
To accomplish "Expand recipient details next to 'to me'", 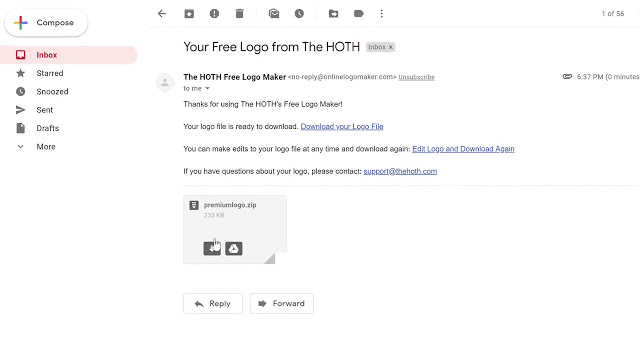I will tap(207, 89).
